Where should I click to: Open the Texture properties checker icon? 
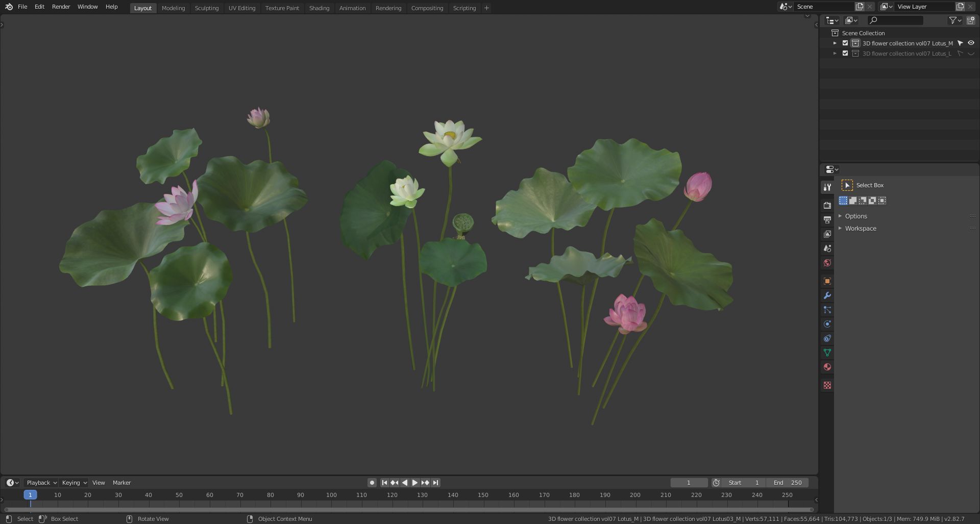pos(827,386)
